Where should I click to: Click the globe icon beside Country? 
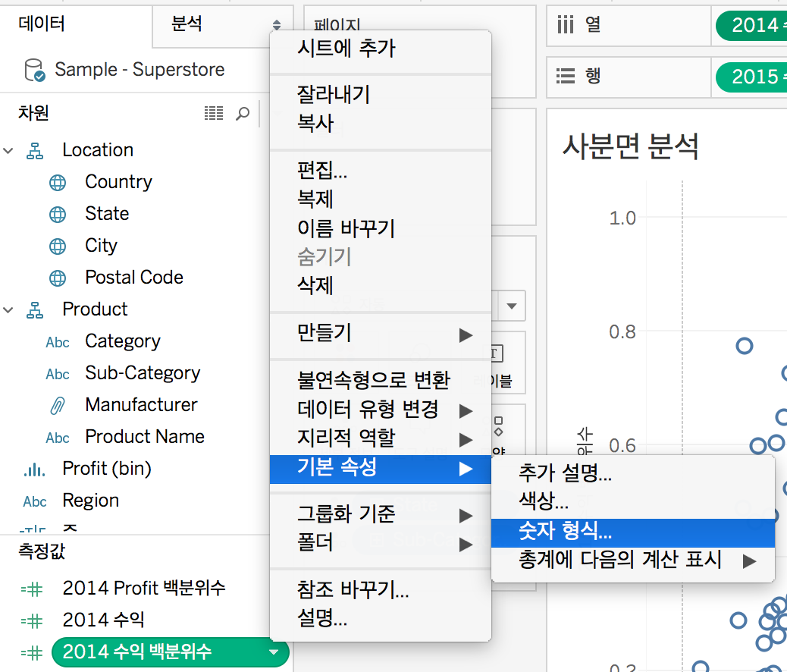[x=57, y=182]
